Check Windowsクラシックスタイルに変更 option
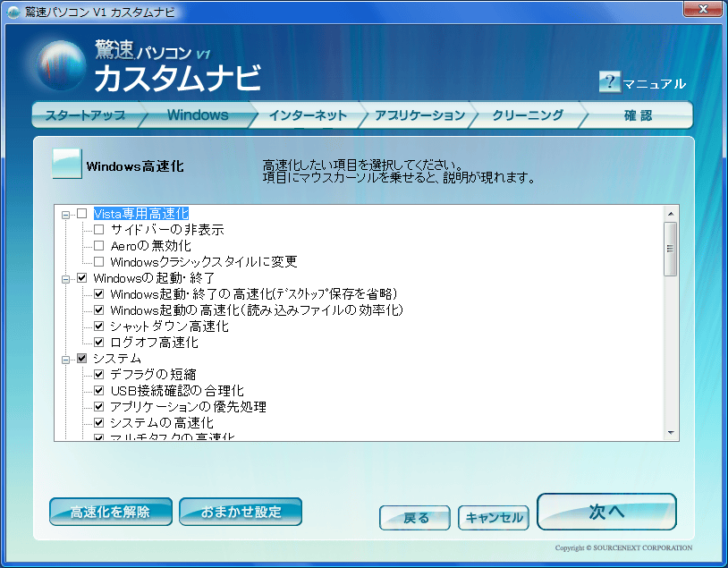 point(98,261)
